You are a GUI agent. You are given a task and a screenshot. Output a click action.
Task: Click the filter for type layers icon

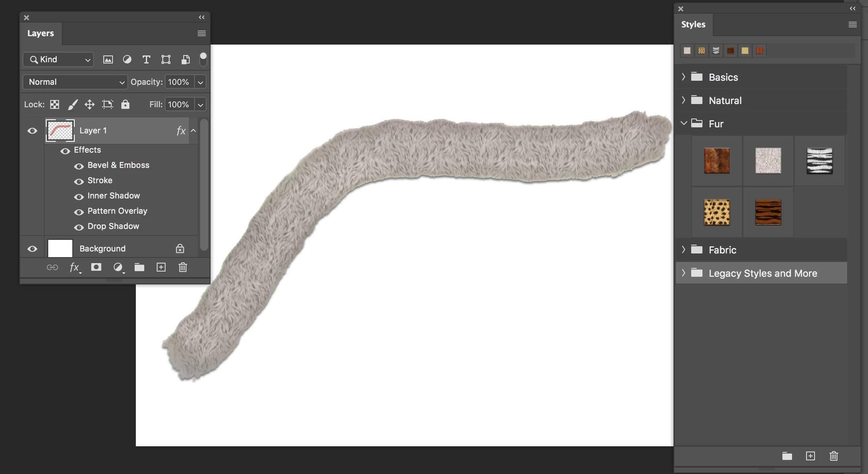coord(146,59)
